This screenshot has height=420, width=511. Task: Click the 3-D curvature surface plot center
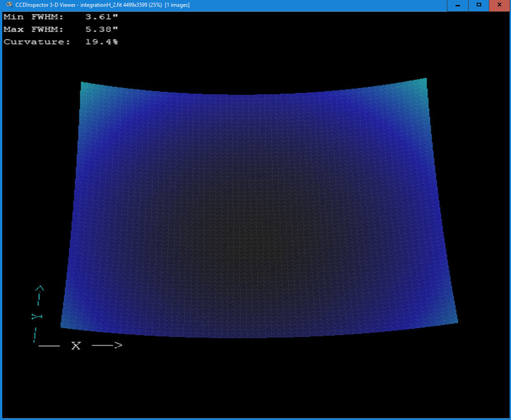[x=259, y=208]
